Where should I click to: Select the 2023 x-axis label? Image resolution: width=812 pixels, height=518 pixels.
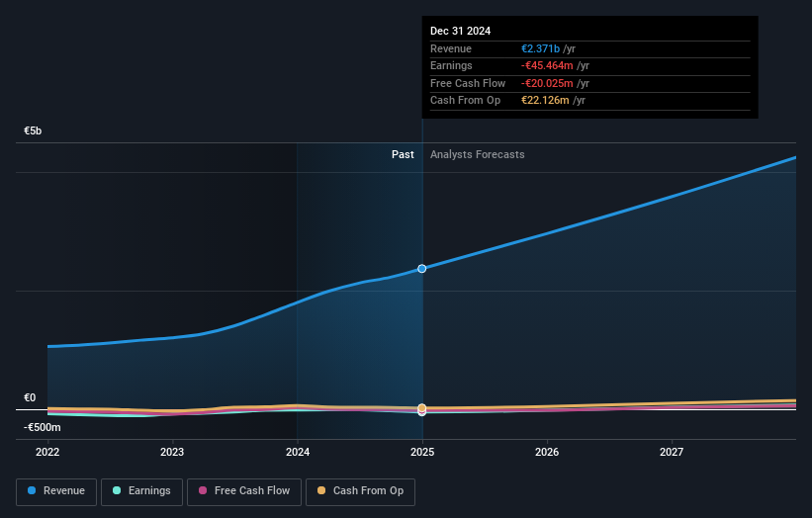point(172,453)
